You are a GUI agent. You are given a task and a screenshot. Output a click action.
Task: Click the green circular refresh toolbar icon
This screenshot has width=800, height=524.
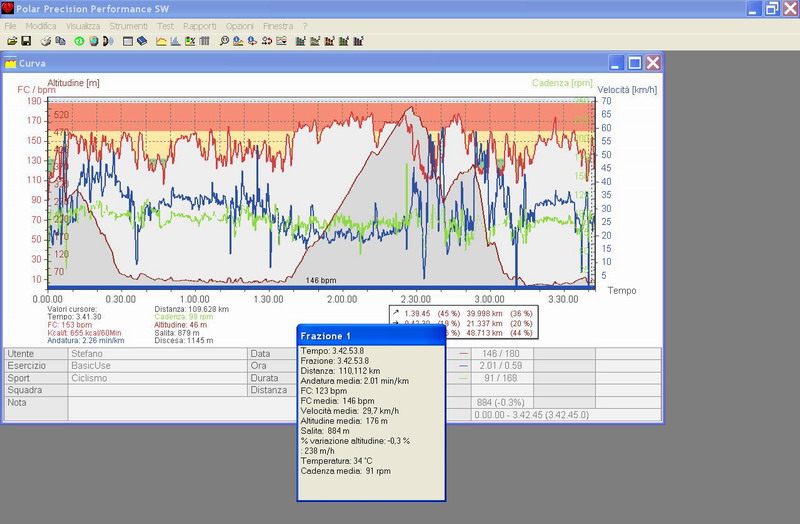coord(79,41)
